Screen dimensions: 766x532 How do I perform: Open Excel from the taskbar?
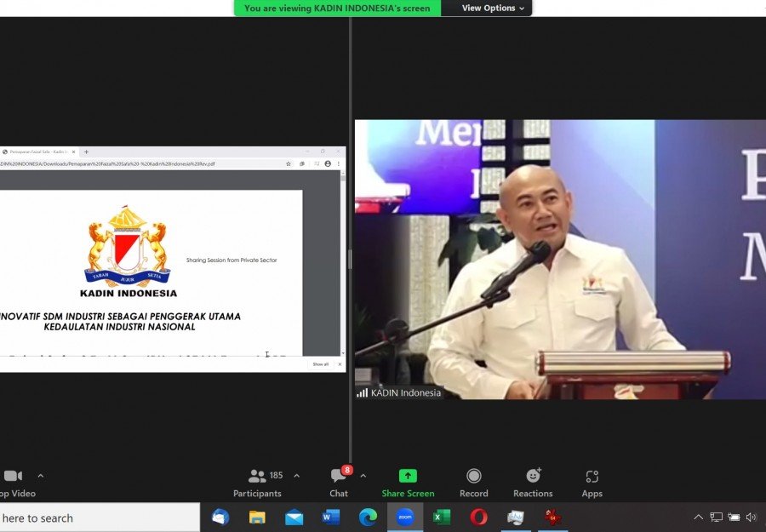(x=442, y=517)
